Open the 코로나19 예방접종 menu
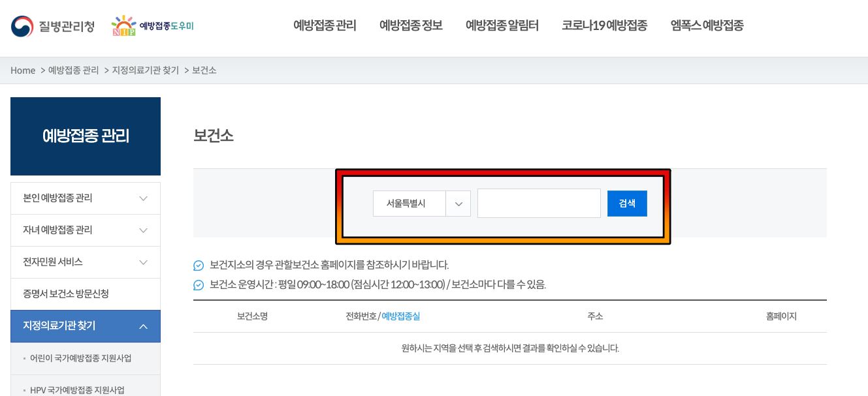Image resolution: width=868 pixels, height=396 pixels. [604, 26]
